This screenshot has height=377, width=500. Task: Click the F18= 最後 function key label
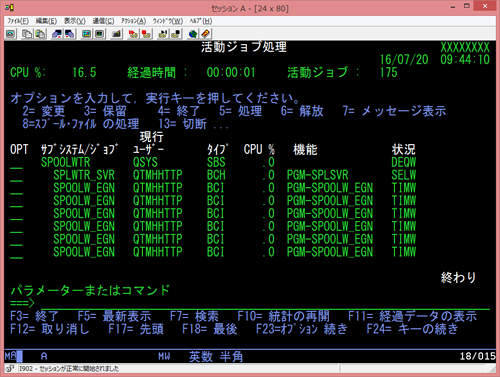tap(210, 329)
